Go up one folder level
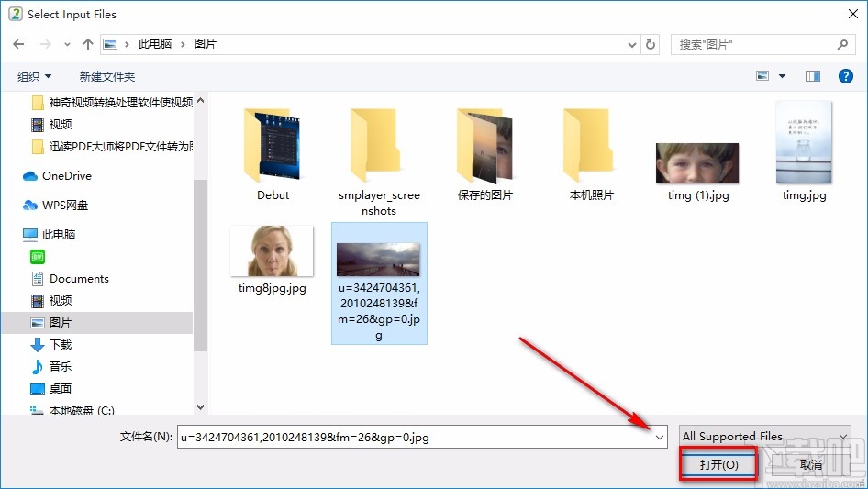This screenshot has height=489, width=868. point(87,44)
